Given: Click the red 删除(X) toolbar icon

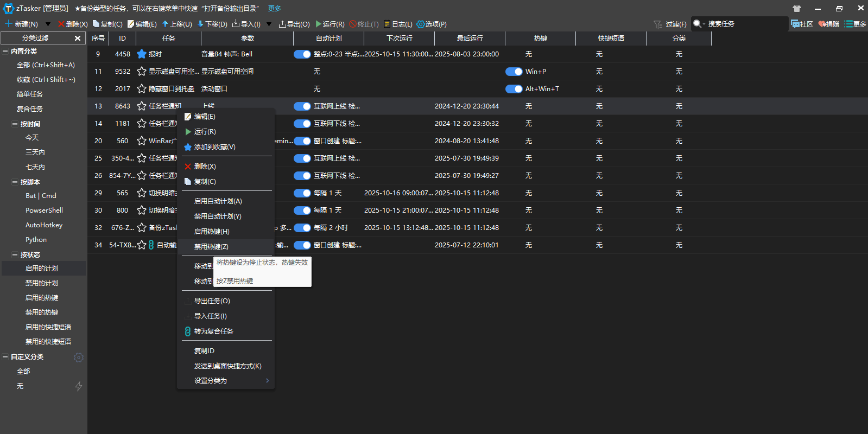Looking at the screenshot, I should tap(61, 24).
